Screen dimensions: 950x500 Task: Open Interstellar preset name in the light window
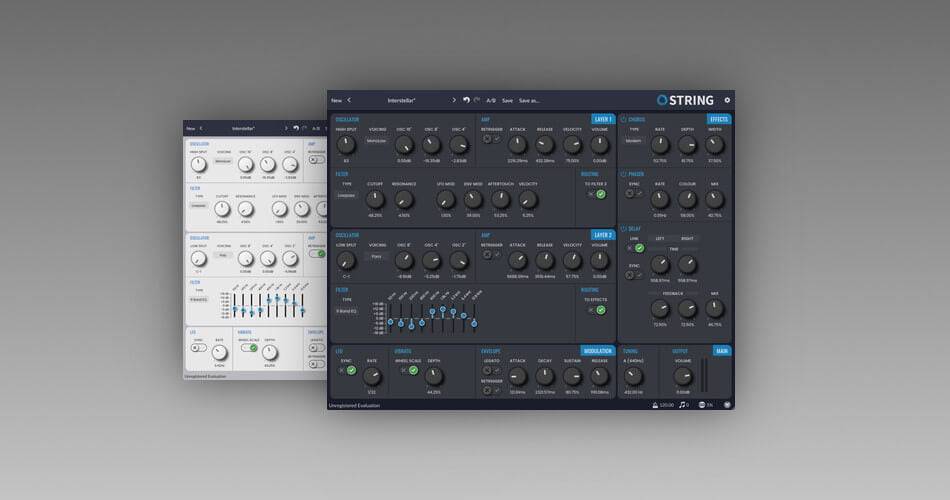click(x=244, y=128)
